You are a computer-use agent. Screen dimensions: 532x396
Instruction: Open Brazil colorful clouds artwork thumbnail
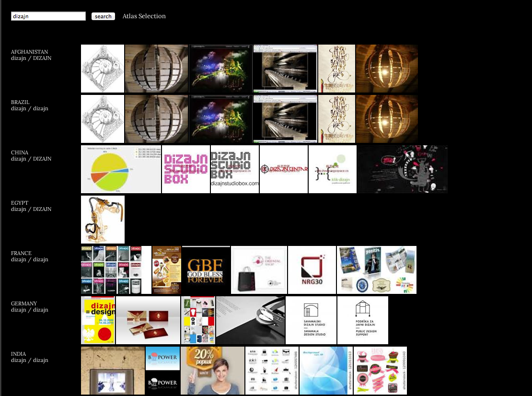point(220,119)
